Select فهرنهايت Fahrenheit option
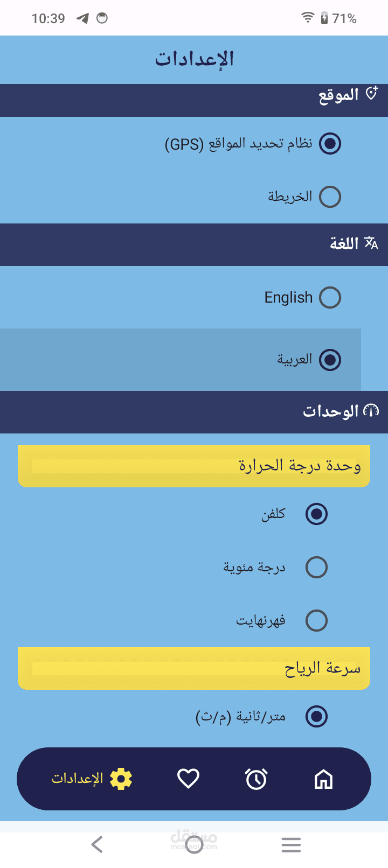 [x=316, y=620]
